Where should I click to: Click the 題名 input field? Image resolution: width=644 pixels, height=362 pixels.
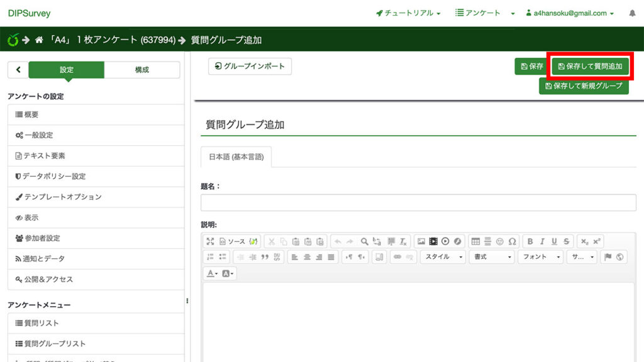(418, 203)
